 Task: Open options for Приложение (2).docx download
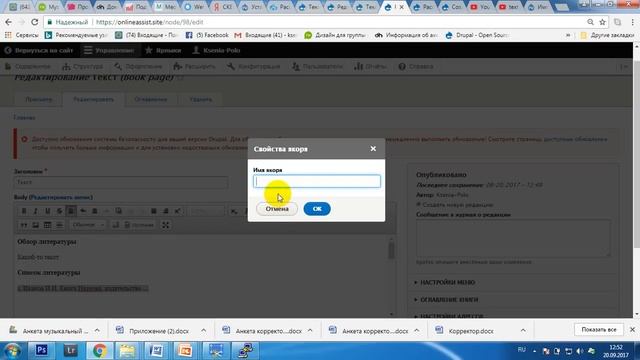(203, 331)
